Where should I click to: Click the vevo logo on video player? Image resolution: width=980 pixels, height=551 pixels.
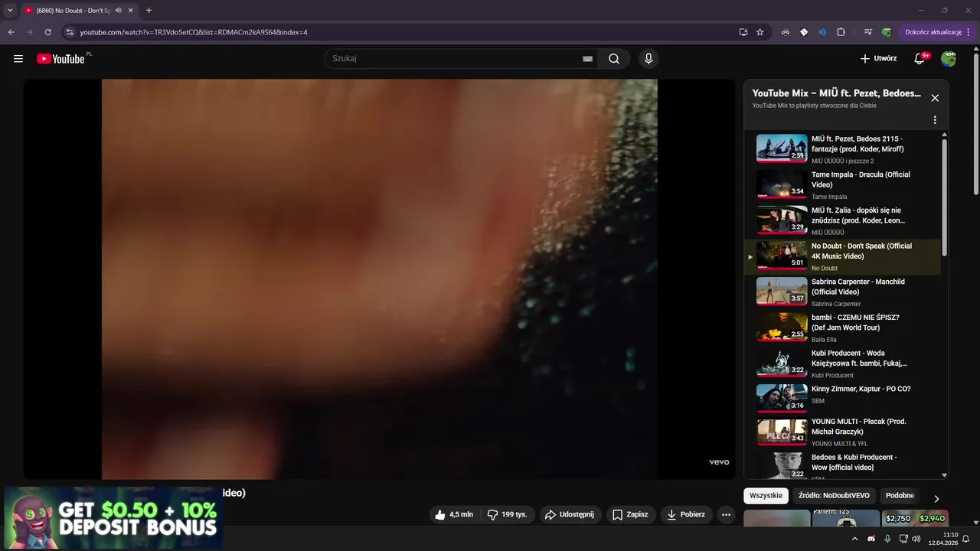click(719, 462)
